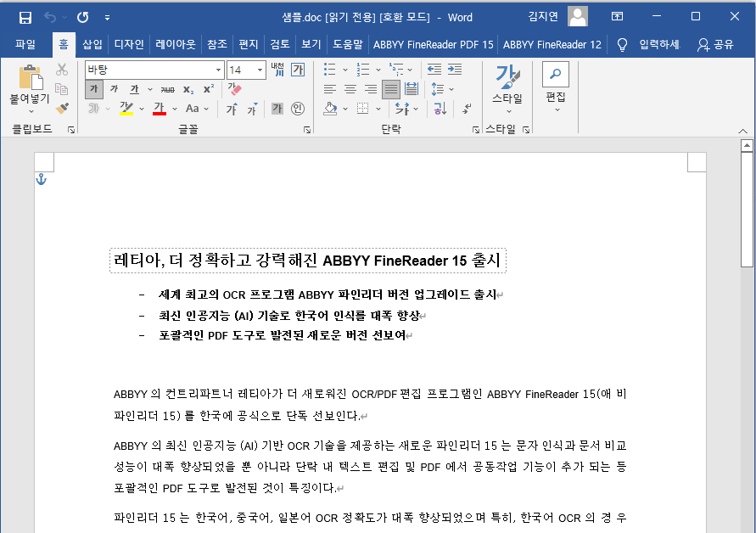
Task: Click the phonetic guide (내천) icon
Action: coord(277,70)
